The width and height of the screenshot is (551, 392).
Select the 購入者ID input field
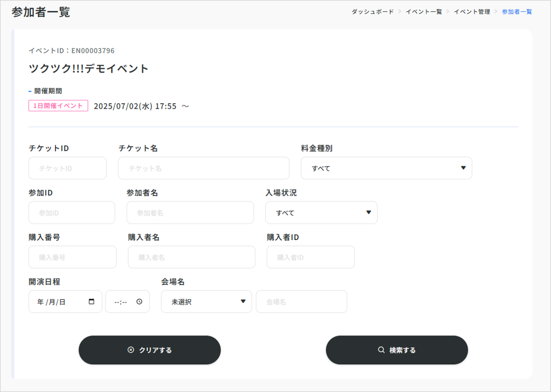coord(310,257)
